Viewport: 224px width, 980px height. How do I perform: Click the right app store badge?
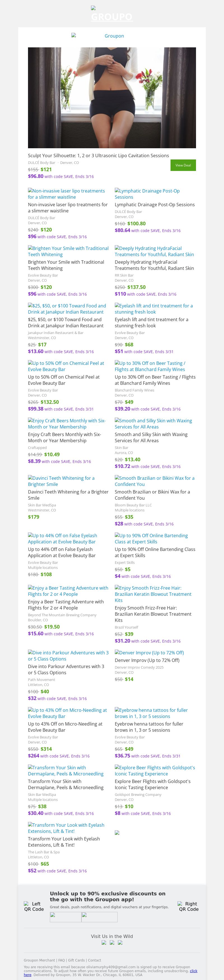click(x=99, y=917)
